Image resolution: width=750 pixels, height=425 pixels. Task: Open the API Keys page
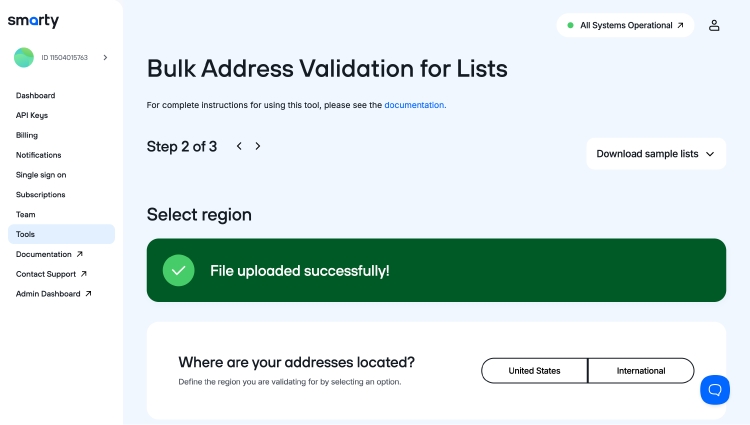[32, 115]
